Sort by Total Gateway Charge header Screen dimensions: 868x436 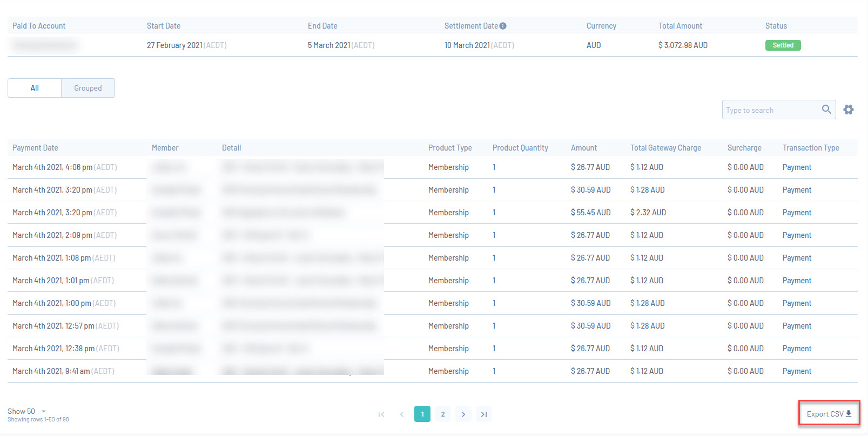(665, 148)
